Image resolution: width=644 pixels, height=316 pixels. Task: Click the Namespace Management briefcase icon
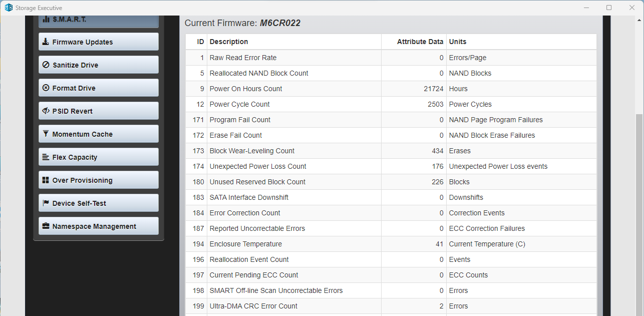[x=46, y=226]
